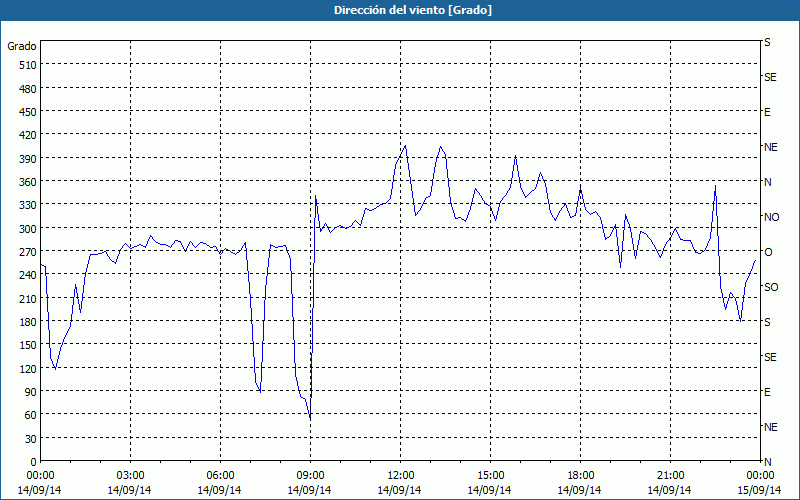
Task: Click the 'NO' compass label on right axis
Action: point(771,217)
